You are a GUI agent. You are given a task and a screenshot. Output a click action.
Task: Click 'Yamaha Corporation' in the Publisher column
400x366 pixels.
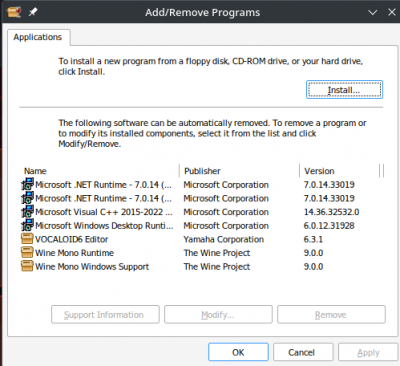coord(224,239)
